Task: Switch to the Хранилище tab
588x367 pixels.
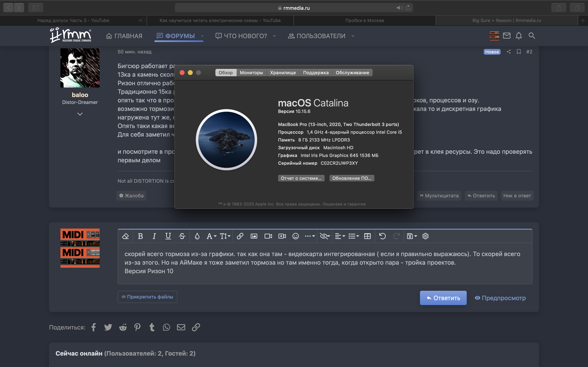Action: [283, 73]
